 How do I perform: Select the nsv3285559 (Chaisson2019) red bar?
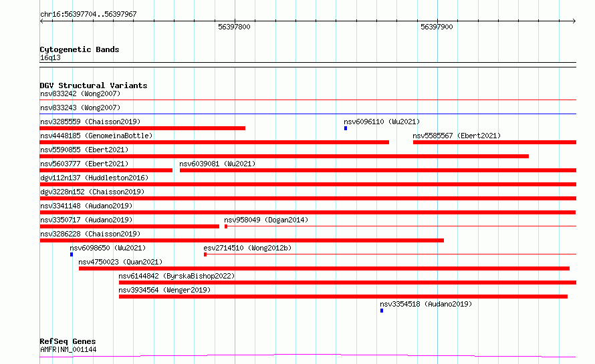pos(142,128)
